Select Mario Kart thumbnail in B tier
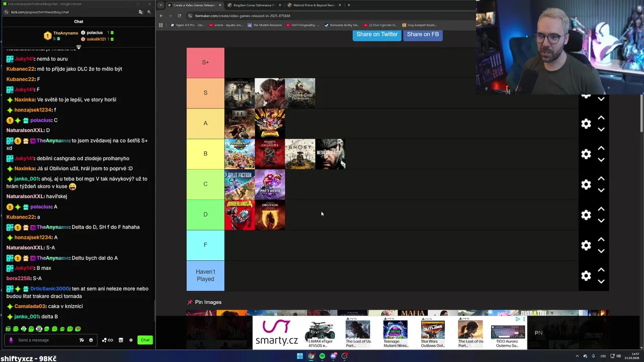Image resolution: width=644 pixels, height=362 pixels. click(x=239, y=154)
